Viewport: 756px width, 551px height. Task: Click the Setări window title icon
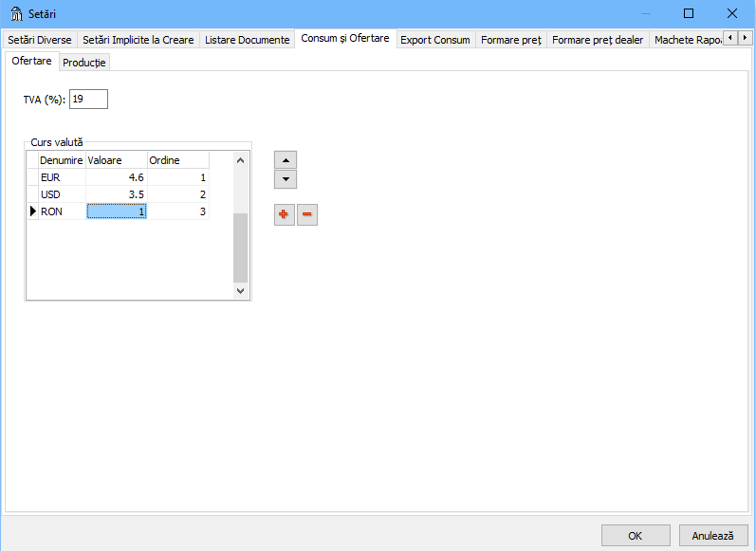[15, 13]
